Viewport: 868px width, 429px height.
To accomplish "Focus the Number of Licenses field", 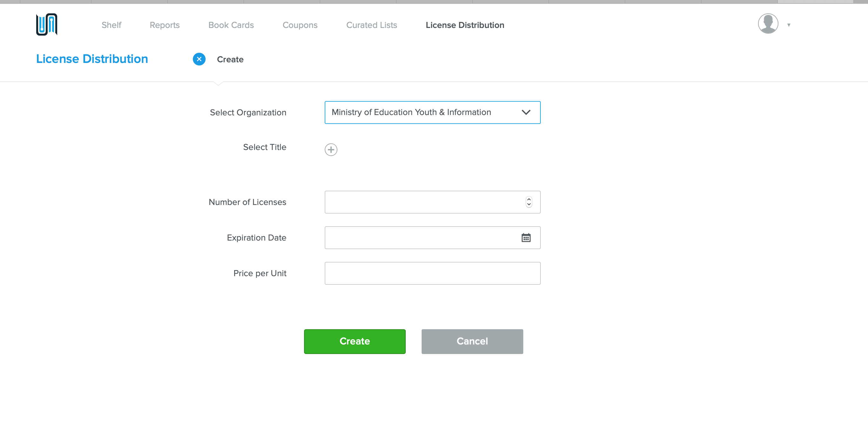I will click(x=432, y=202).
